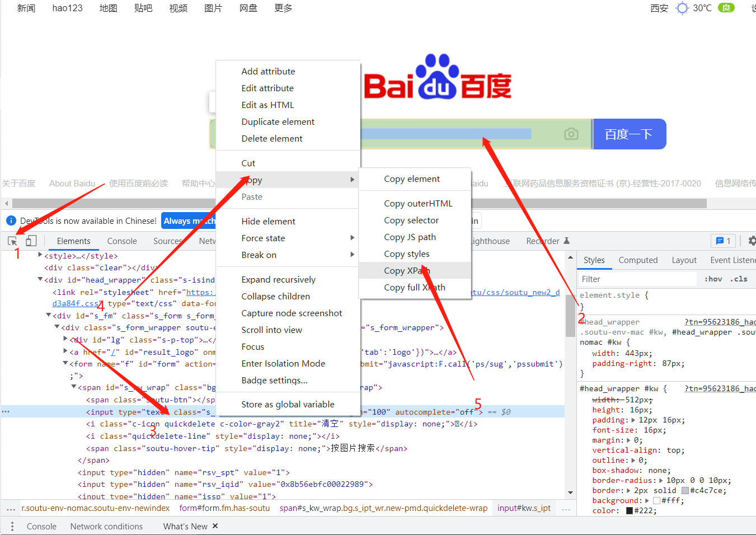Image resolution: width=756 pixels, height=535 pixels.
Task: Show earlier breadcrumbs with left ellipsis
Action: coord(11,509)
